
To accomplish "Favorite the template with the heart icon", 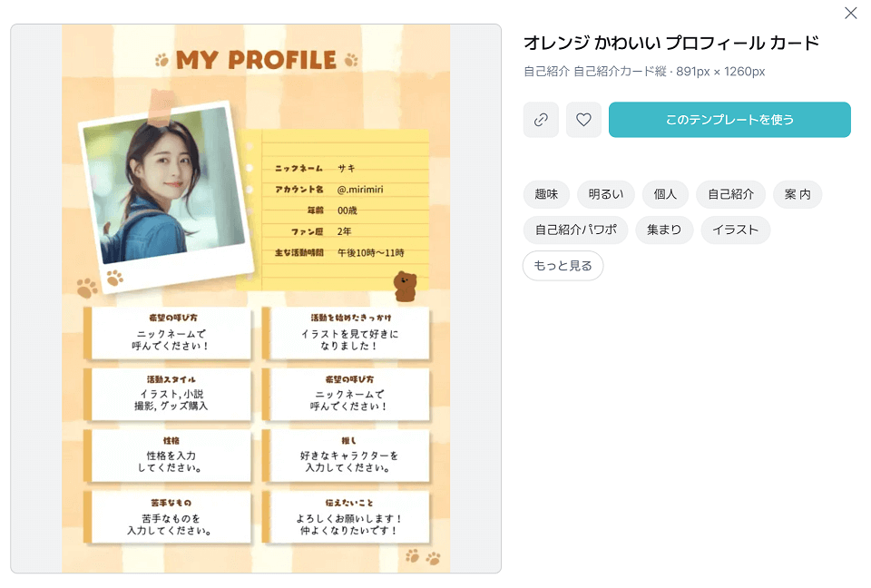I will pos(583,120).
